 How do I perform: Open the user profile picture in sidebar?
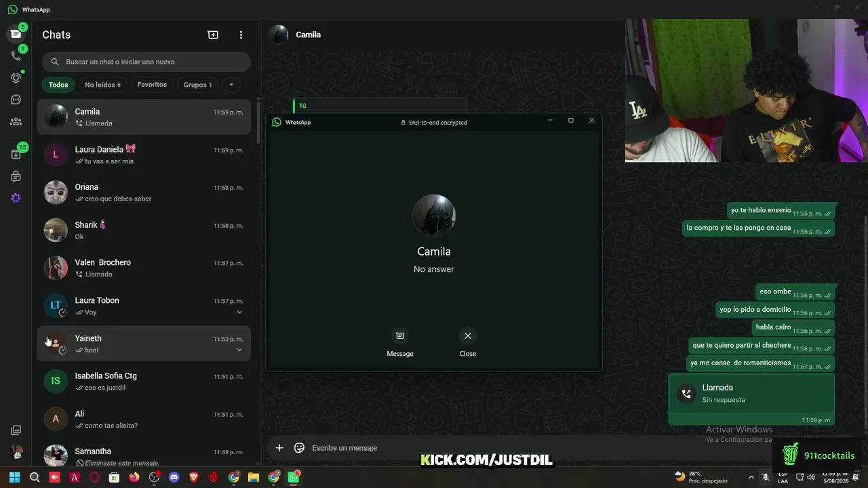pos(16,452)
